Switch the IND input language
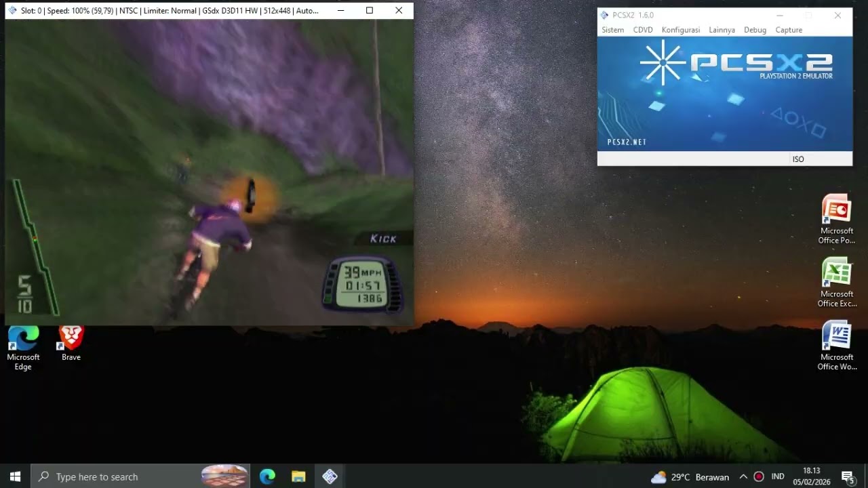Image resolution: width=868 pixels, height=488 pixels. 778,476
